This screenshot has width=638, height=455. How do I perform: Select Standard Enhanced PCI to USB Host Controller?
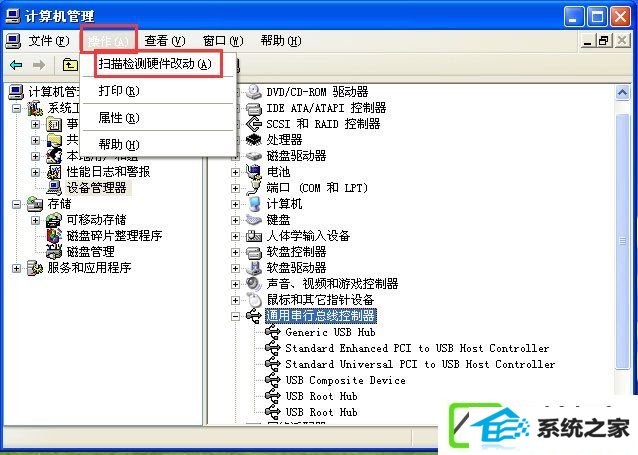(417, 348)
